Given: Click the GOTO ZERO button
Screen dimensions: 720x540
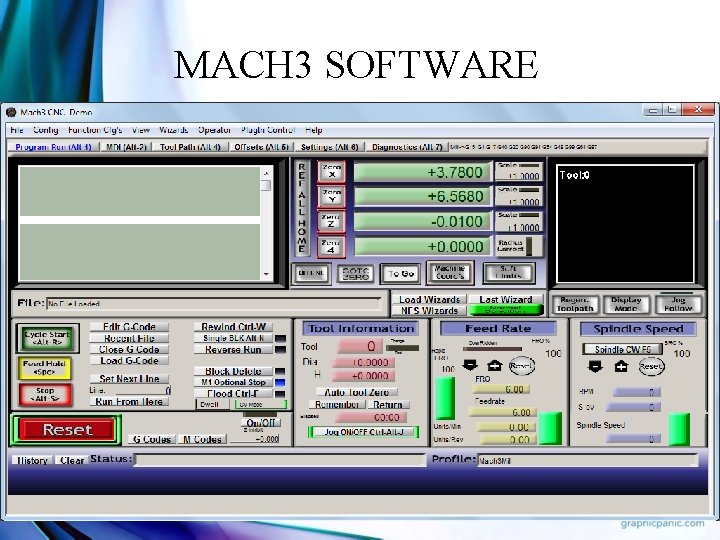Looking at the screenshot, I should click(355, 274).
